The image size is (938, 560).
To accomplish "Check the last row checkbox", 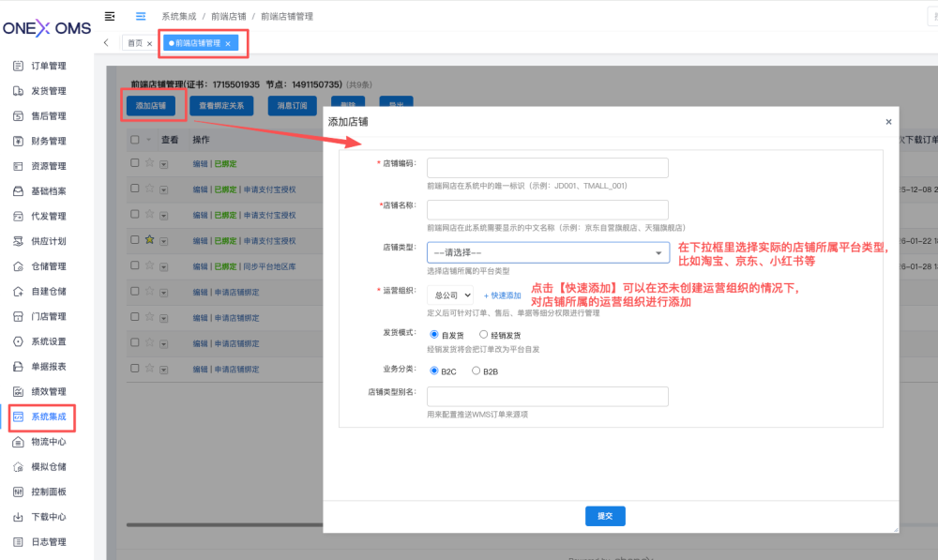I will [x=134, y=368].
